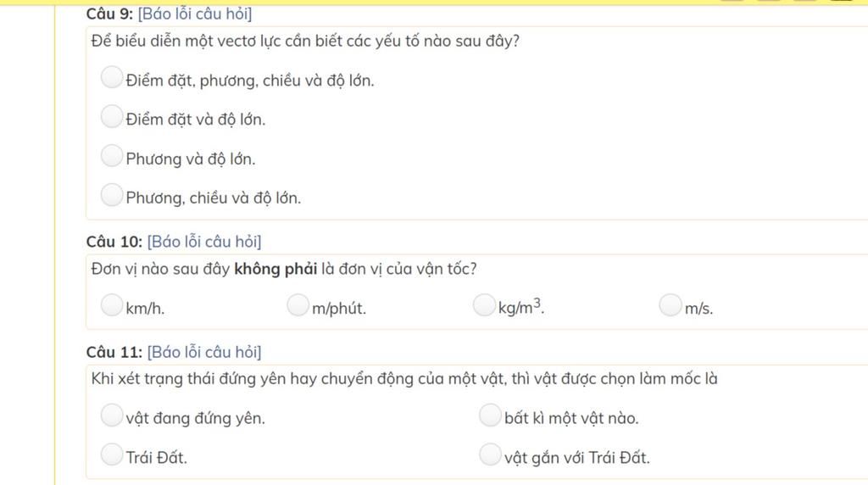Screen dimensions: 868x485
Task: Click the 'Câu 11:' heading label
Action: click(x=114, y=352)
